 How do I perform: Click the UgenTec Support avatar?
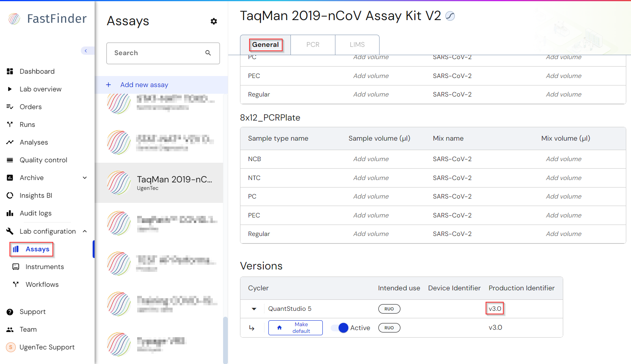pos(11,347)
